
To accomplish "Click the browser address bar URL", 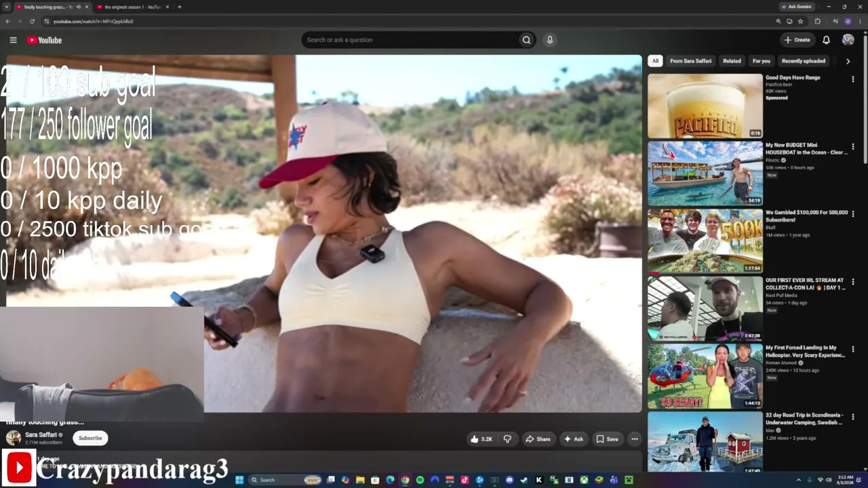I will coord(93,21).
